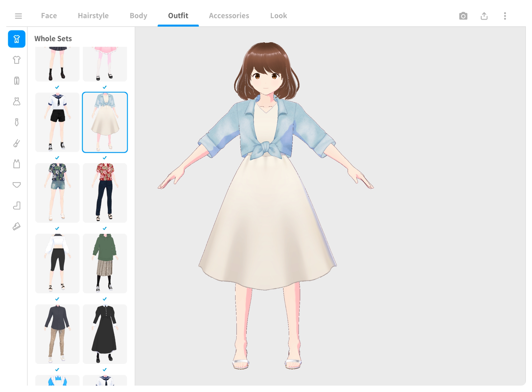Select the Dress category icon

[x=17, y=102]
